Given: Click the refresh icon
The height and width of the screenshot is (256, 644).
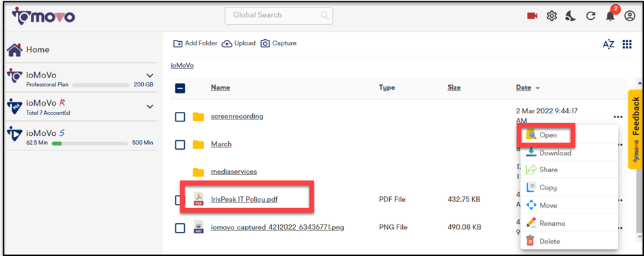Looking at the screenshot, I should coord(590,16).
